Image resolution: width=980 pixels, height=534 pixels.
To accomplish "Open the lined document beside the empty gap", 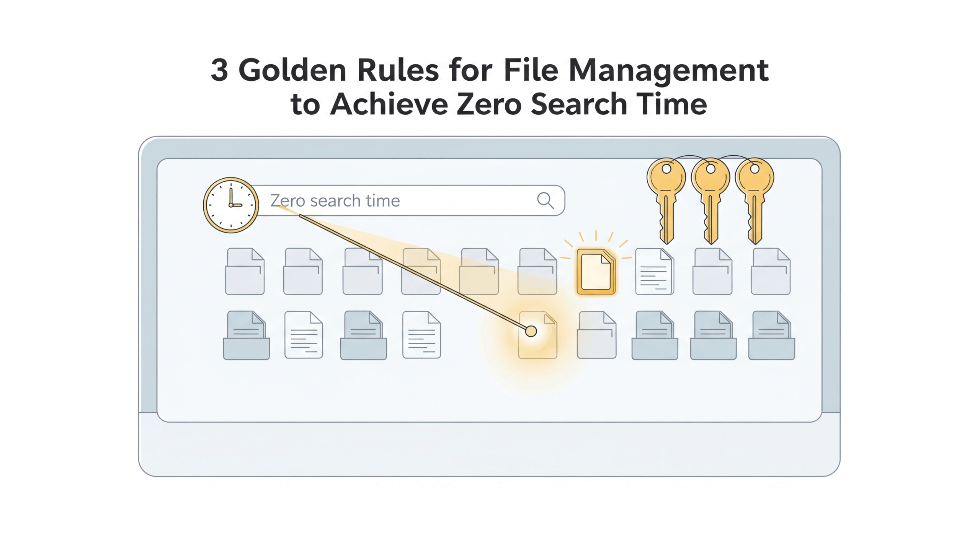I will (421, 335).
